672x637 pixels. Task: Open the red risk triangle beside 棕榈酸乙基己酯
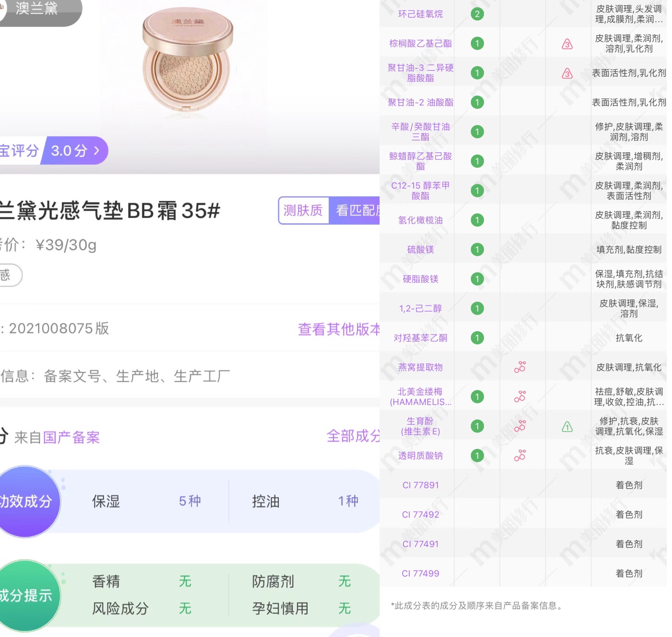(567, 44)
